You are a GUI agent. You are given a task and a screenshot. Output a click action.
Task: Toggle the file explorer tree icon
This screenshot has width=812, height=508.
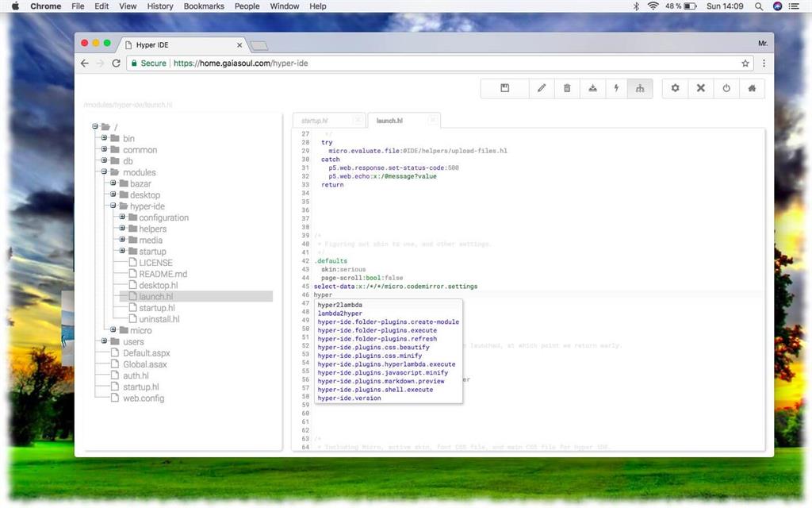pyautogui.click(x=640, y=88)
